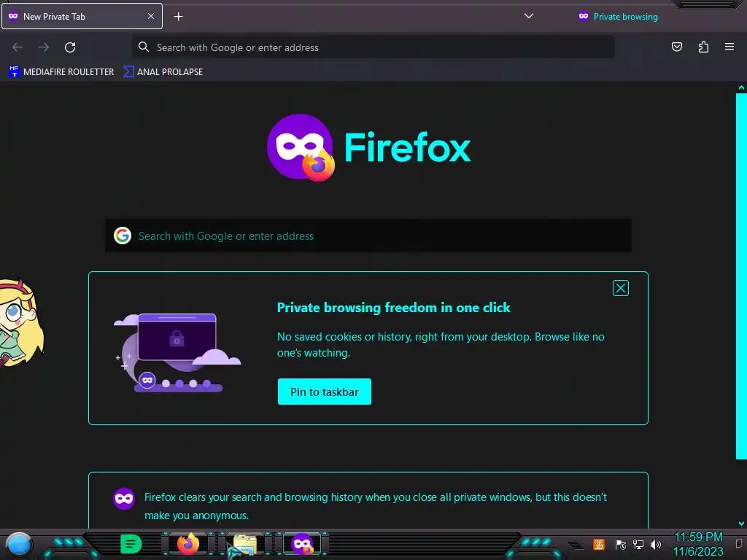Open the Pocket save icon
The image size is (747, 560).
677,47
